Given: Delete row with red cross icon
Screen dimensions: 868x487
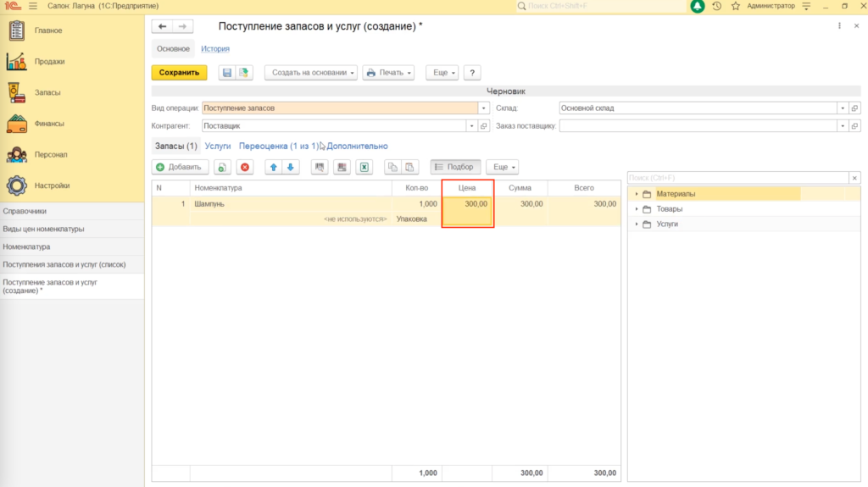Looking at the screenshot, I should pyautogui.click(x=245, y=167).
